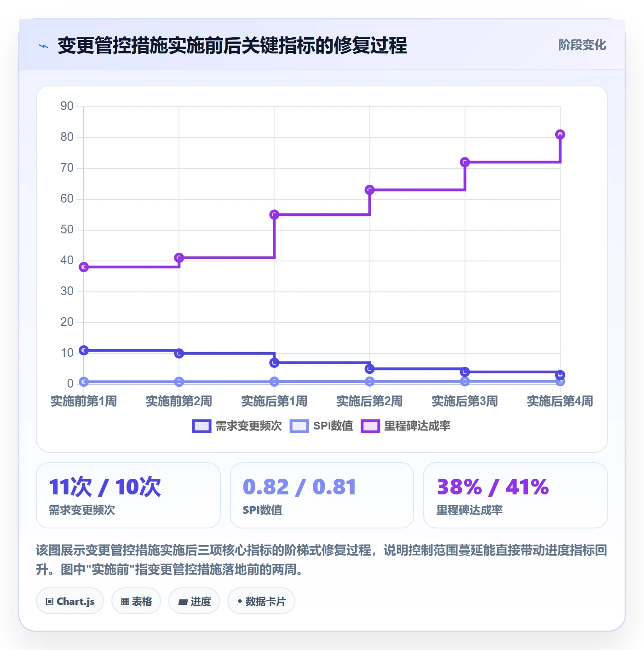Click change-frequency point at 实施后第4周 value 3

[x=560, y=375]
